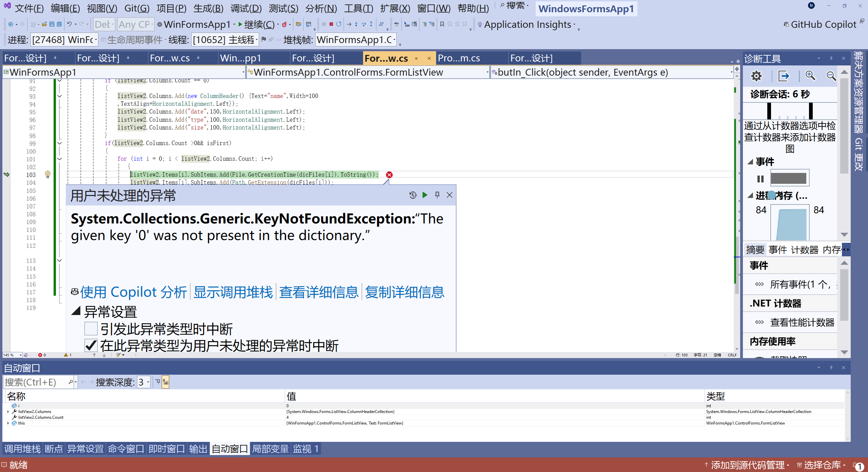Open the 调试(D) menu

tap(246, 8)
